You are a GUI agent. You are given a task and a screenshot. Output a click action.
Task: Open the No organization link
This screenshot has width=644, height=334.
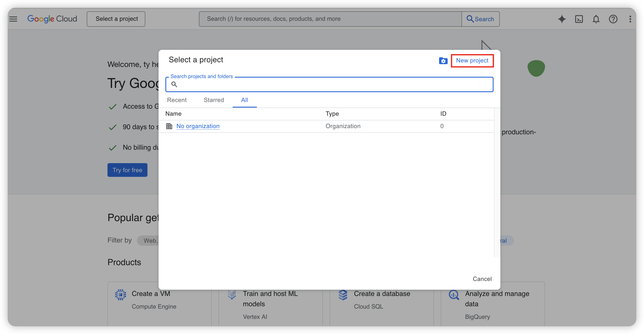pyautogui.click(x=198, y=126)
